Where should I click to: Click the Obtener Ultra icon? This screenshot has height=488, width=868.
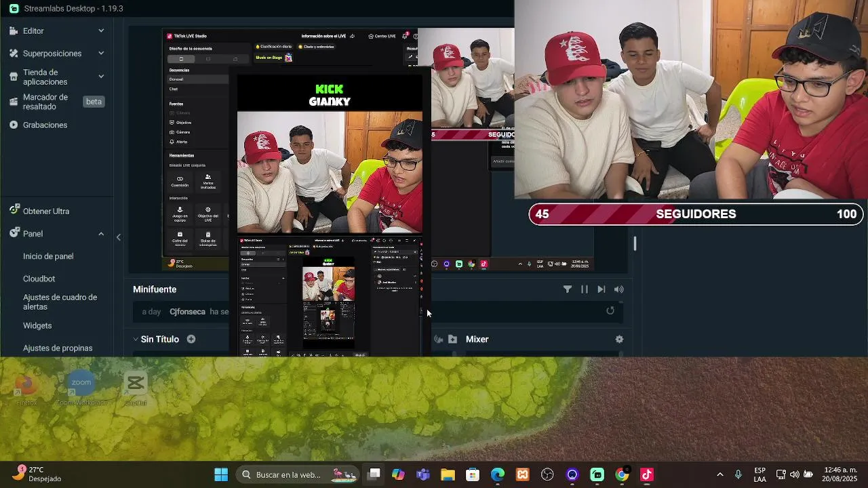tap(14, 210)
